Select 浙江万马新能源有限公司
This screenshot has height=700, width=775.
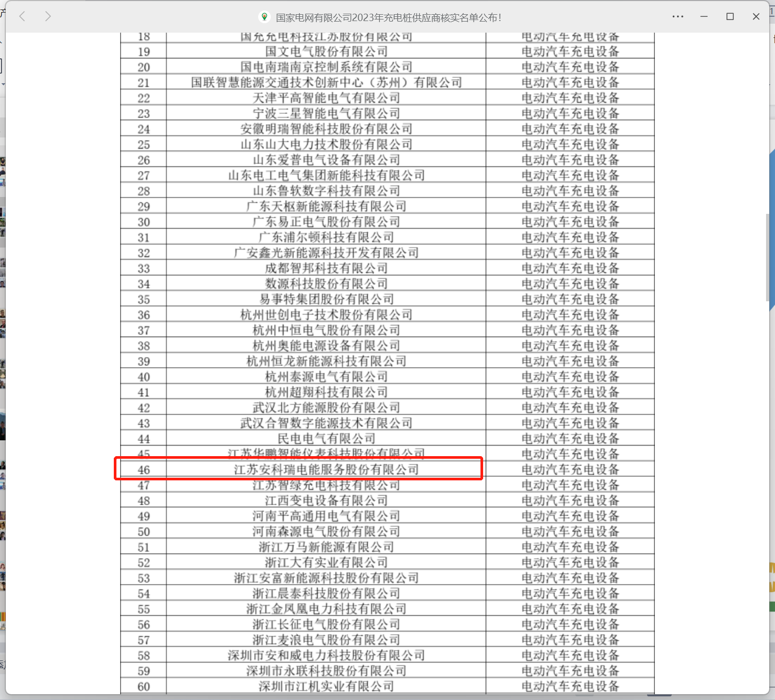click(x=327, y=547)
